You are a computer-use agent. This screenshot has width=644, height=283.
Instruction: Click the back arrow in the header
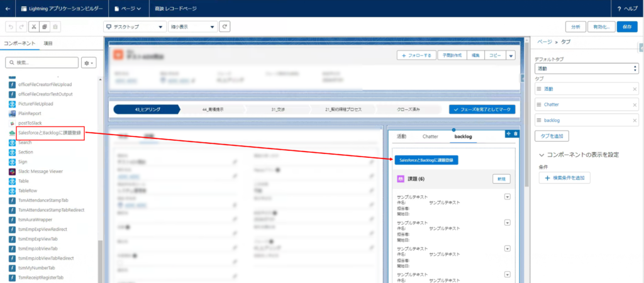tap(8, 8)
